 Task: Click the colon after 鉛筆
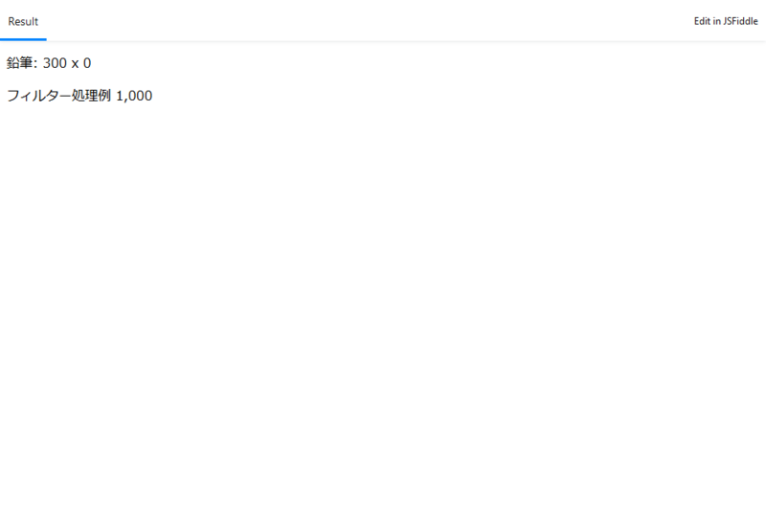point(35,64)
